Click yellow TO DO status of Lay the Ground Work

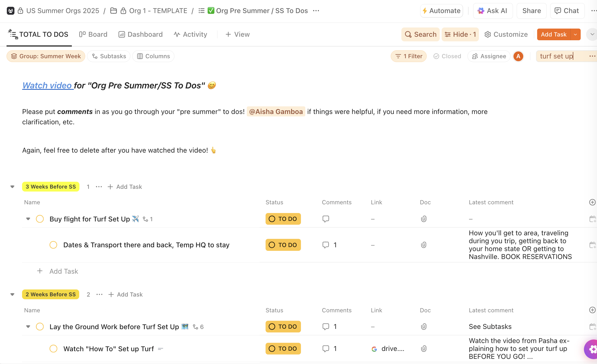(x=283, y=327)
